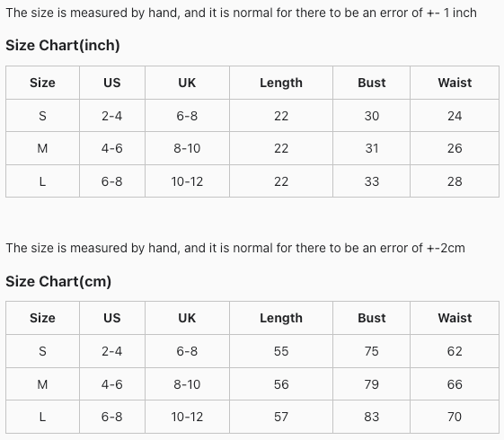This screenshot has width=504, height=440.
Task: Select UK 10-12 cell in inch table
Action: 187,181
